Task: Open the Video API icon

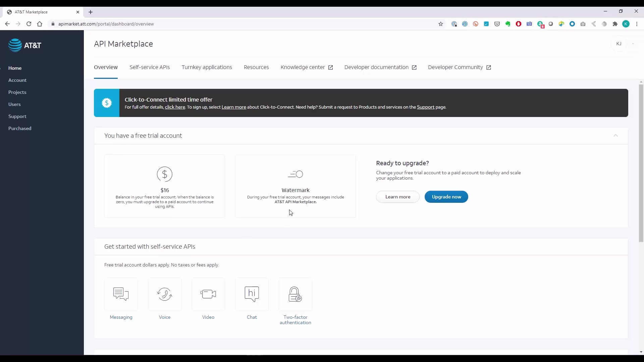Action: click(x=208, y=294)
